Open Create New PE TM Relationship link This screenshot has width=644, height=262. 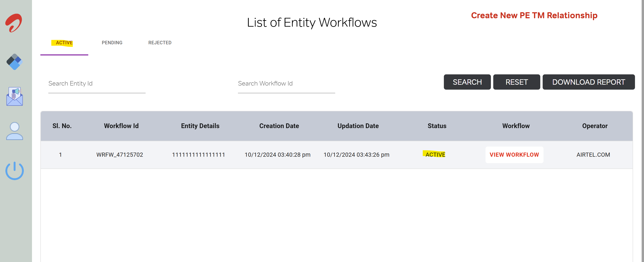pyautogui.click(x=534, y=15)
